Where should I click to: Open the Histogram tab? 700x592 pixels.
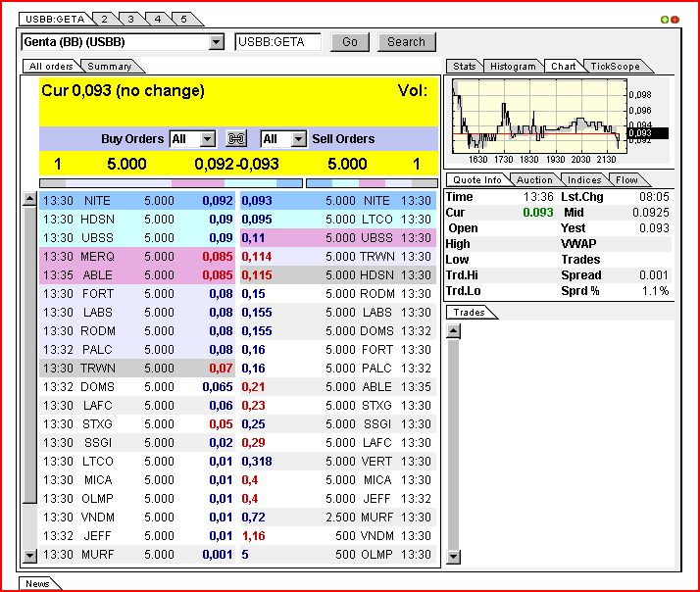(513, 66)
